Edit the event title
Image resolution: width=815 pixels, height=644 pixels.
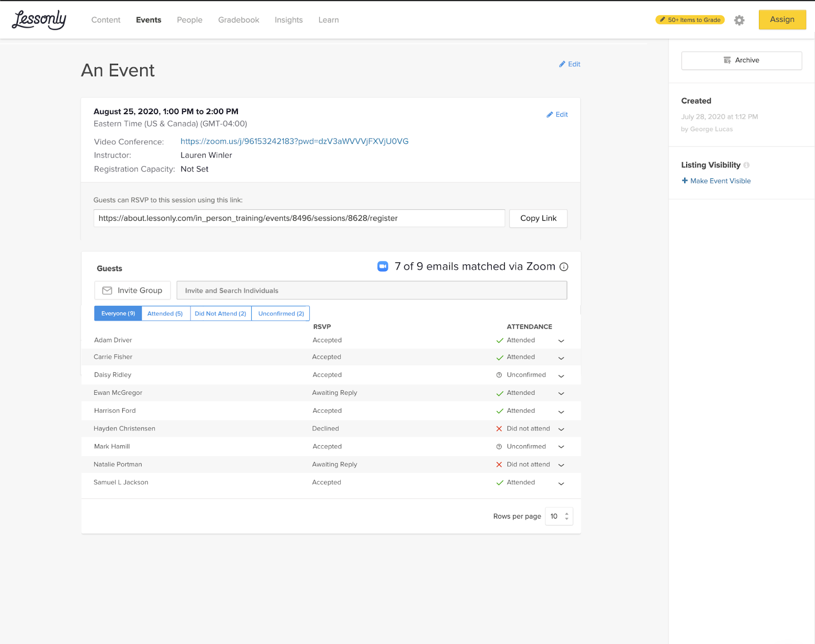(x=569, y=64)
